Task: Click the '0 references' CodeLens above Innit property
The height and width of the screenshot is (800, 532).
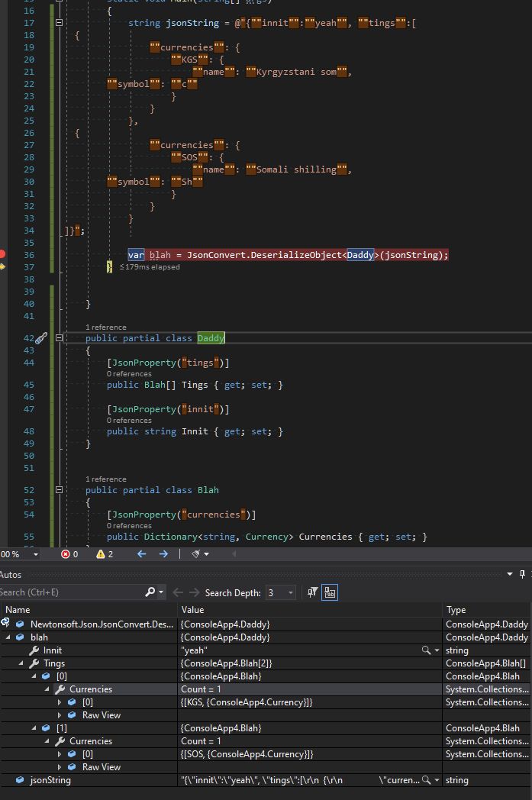Action: 129,420
